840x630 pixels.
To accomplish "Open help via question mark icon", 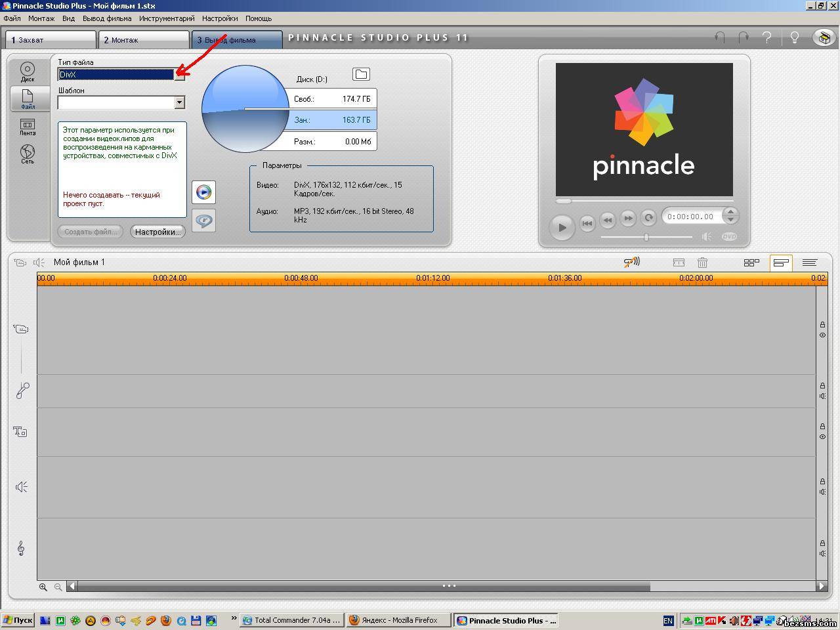I will click(766, 37).
